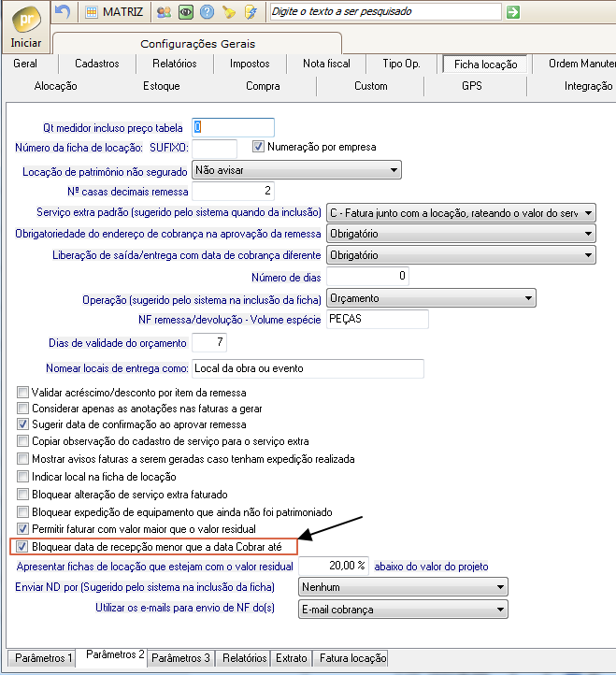Open the bottom Relatórios tab
Viewport: 616px width, 675px height.
click(243, 658)
